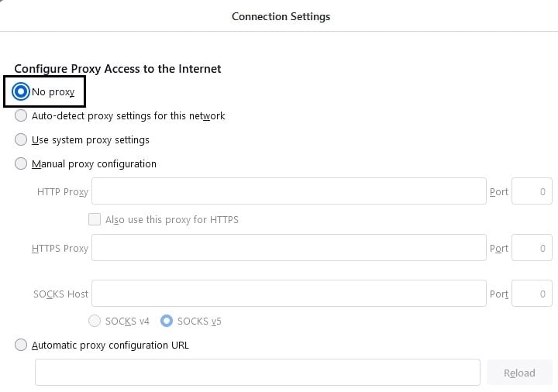Click the Connection Settings dialog title

pos(281,17)
